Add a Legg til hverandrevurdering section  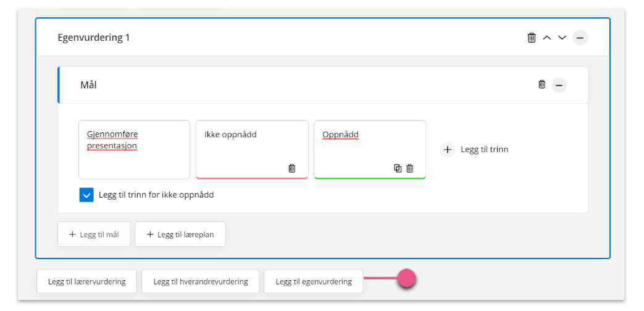201,282
